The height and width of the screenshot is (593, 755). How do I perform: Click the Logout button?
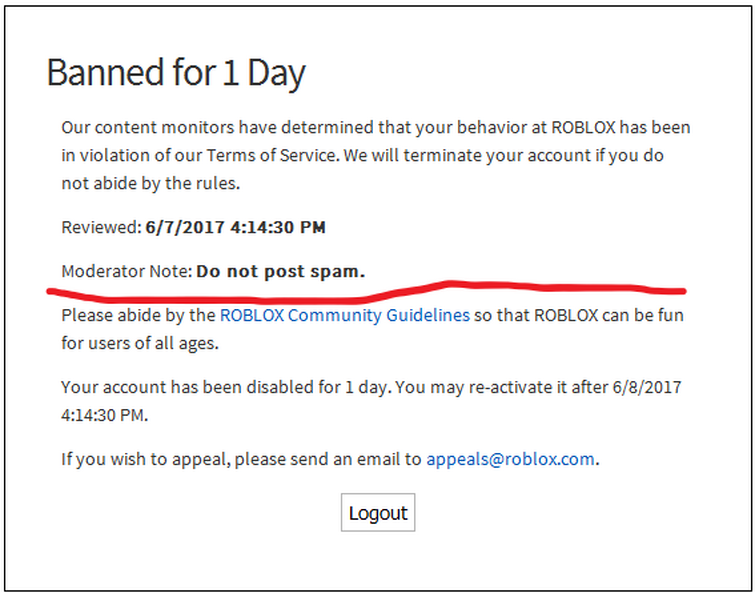(378, 513)
